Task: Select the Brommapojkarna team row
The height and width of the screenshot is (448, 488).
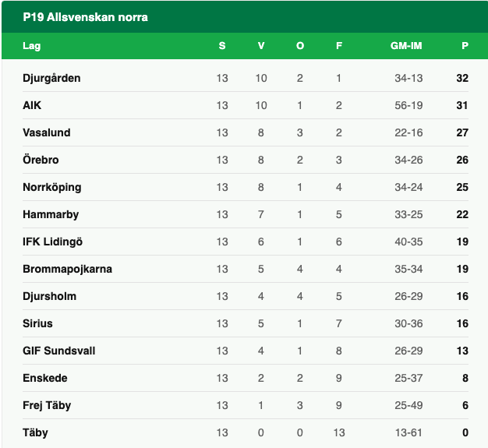Action: (x=67, y=269)
